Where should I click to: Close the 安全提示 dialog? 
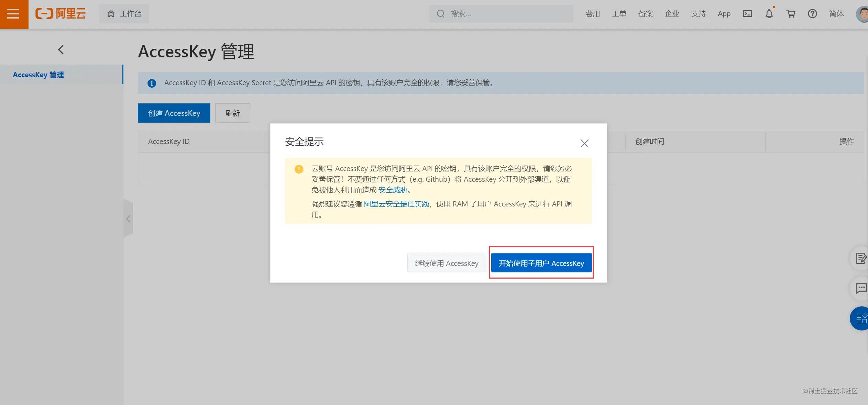coord(584,143)
